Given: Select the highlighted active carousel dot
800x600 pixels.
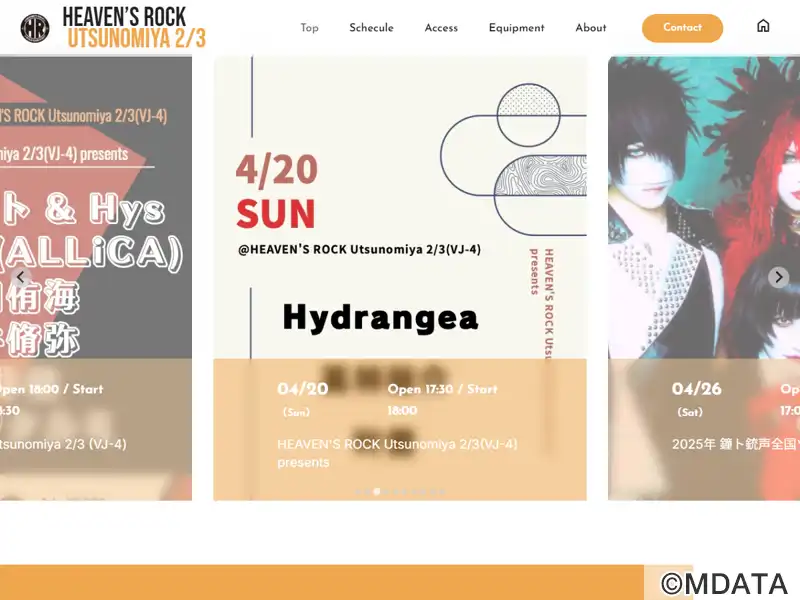Looking at the screenshot, I should tap(377, 491).
